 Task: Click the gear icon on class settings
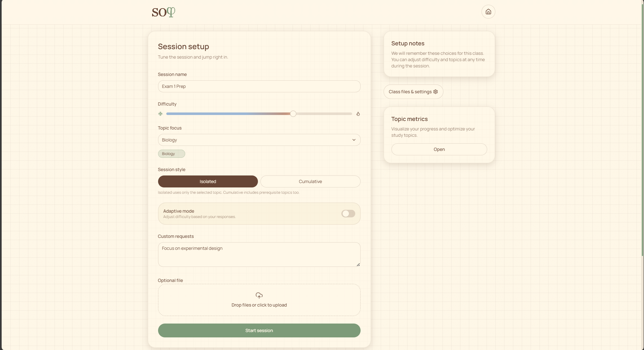click(436, 92)
